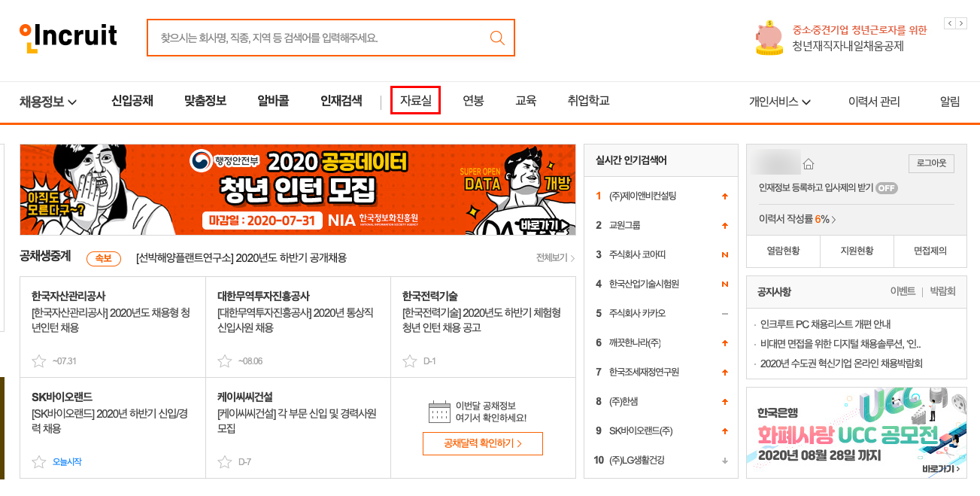The width and height of the screenshot is (980, 496).
Task: Expand the 채용정보 menu
Action: [x=48, y=102]
